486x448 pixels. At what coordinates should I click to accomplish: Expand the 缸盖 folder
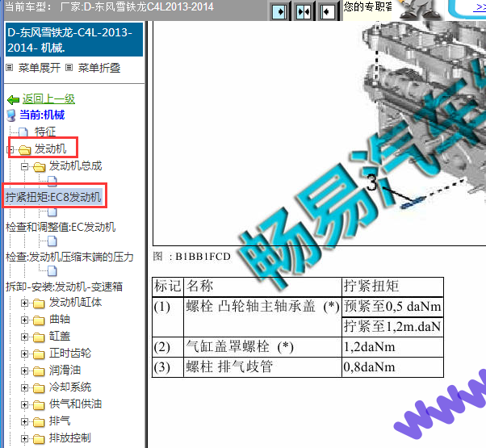pyautogui.click(x=25, y=337)
